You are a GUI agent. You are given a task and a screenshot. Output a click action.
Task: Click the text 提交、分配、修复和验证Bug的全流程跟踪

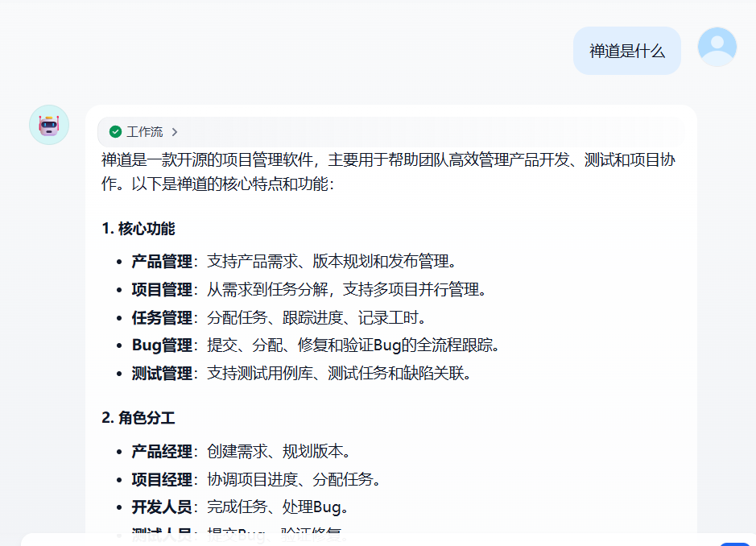(x=353, y=345)
